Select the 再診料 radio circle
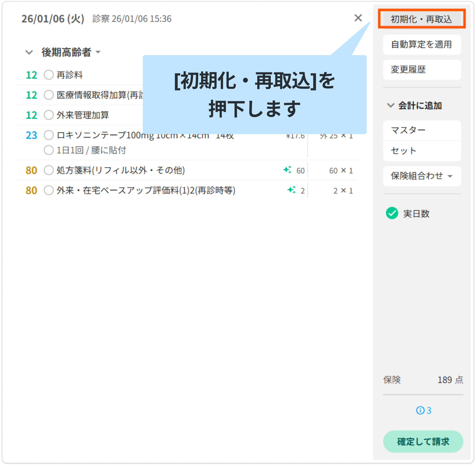 [49, 75]
